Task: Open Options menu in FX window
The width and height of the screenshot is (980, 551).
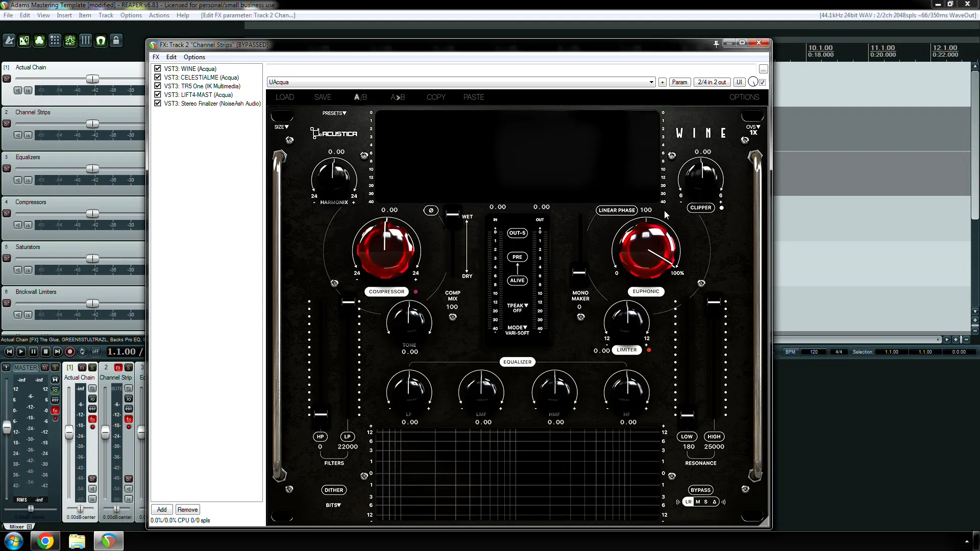Action: tap(194, 57)
